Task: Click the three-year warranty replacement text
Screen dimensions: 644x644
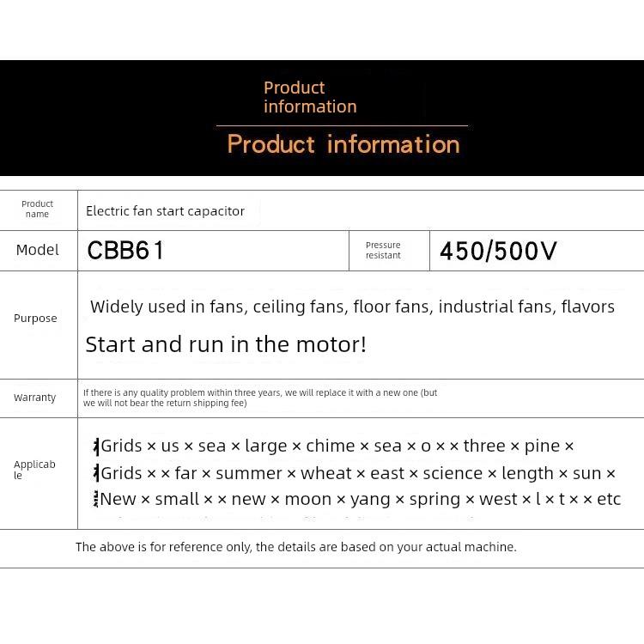Action: tap(260, 398)
